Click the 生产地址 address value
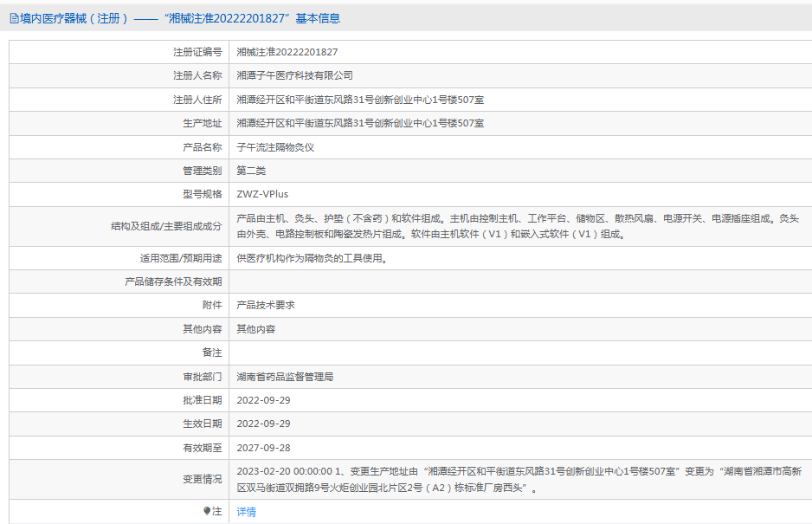The height and width of the screenshot is (524, 812). pos(360,123)
